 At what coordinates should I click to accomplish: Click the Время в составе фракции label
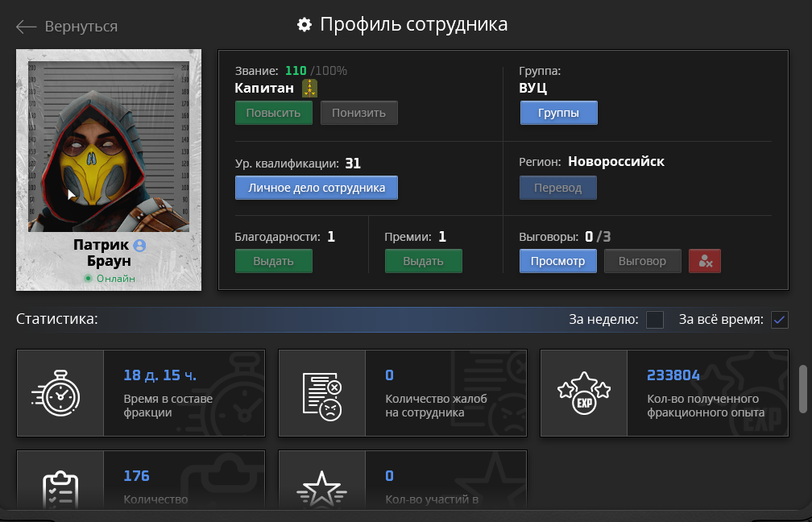tap(168, 406)
